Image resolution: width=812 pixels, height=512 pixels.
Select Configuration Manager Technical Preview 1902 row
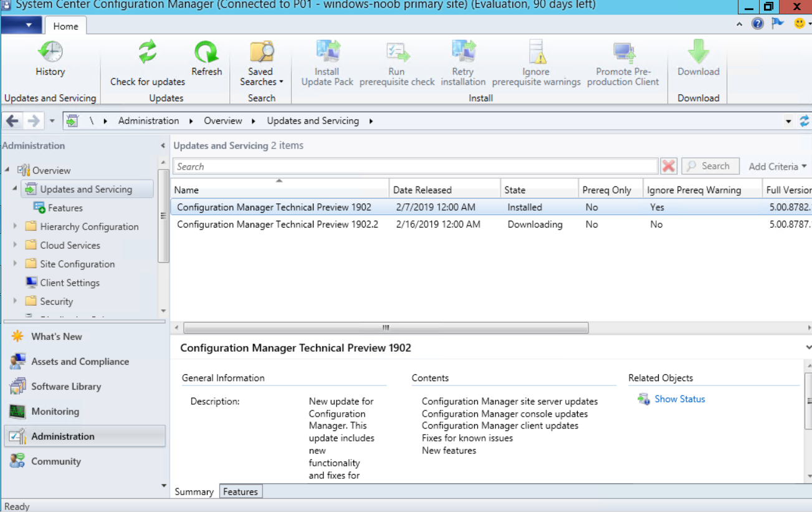point(491,207)
